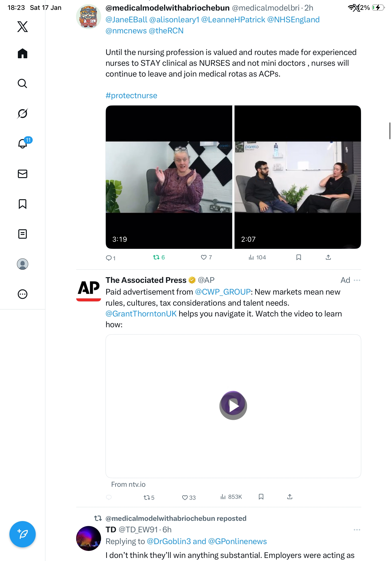Open the Bookmarks sidebar icon

(x=23, y=204)
